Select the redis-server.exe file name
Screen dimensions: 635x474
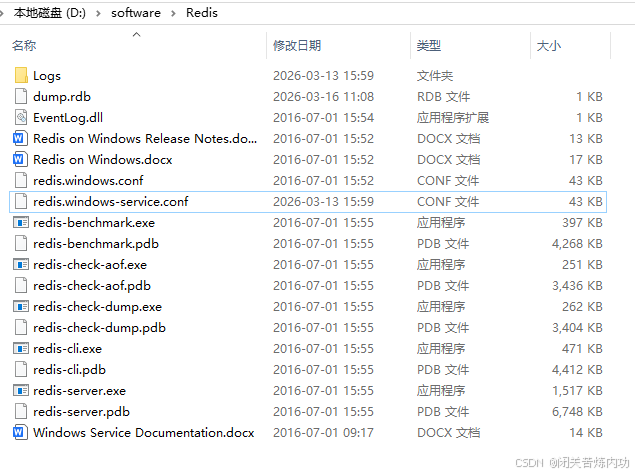pos(80,391)
